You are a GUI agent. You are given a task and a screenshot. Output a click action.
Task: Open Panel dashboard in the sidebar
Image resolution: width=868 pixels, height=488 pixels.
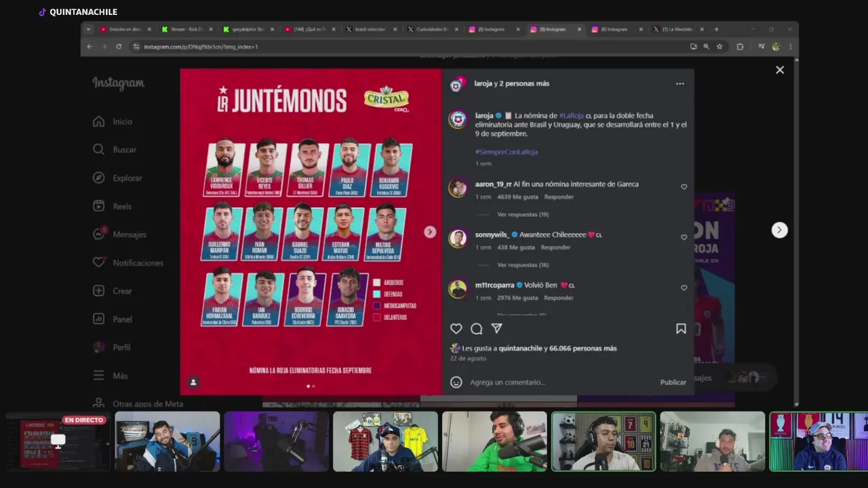coord(113,319)
